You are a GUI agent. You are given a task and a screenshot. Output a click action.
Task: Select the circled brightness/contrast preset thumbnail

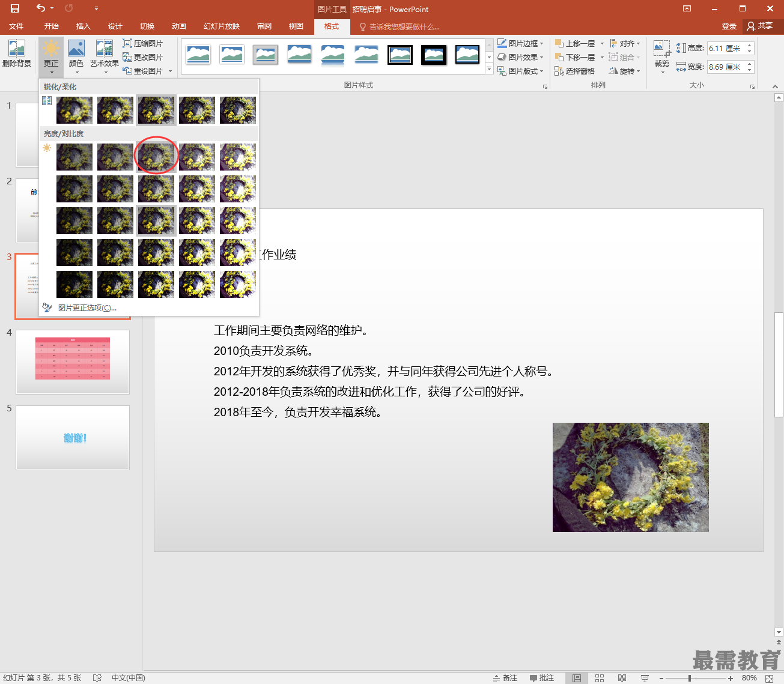156,157
